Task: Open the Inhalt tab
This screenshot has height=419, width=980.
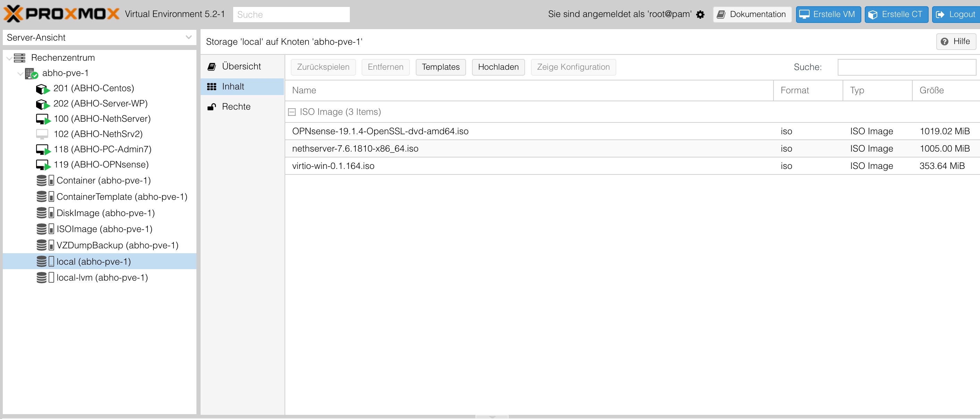Action: pyautogui.click(x=242, y=87)
